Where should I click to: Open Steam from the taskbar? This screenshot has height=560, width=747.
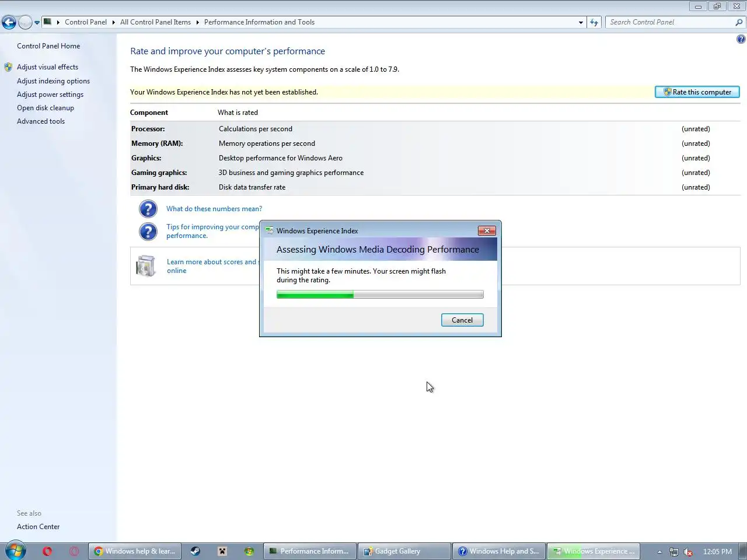(196, 551)
